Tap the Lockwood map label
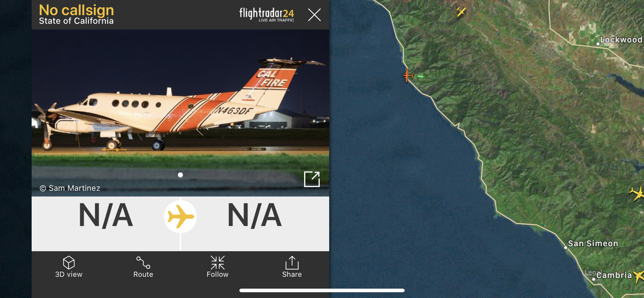Image resolution: width=644 pixels, height=298 pixels. click(621, 40)
